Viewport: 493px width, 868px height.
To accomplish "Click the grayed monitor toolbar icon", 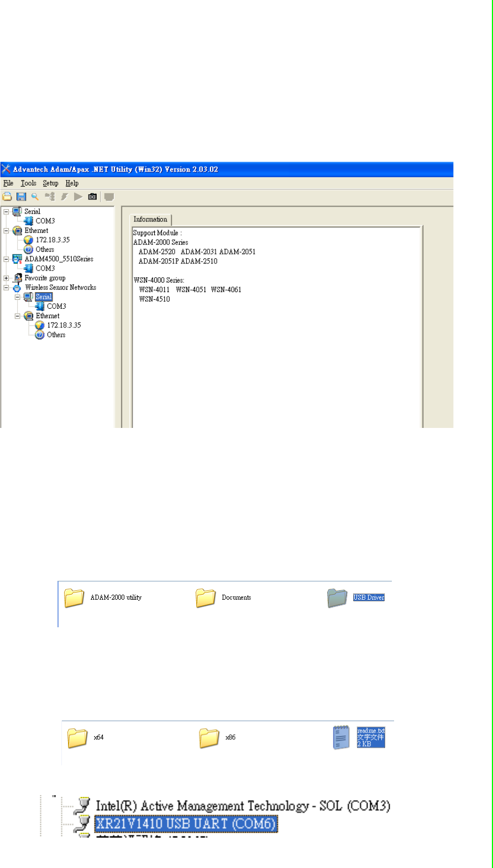I will (109, 197).
